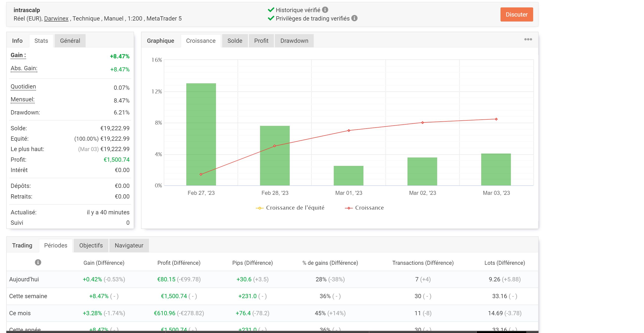This screenshot has width=644, height=333.
Task: Open the Solde chart tab
Action: pyautogui.click(x=235, y=41)
